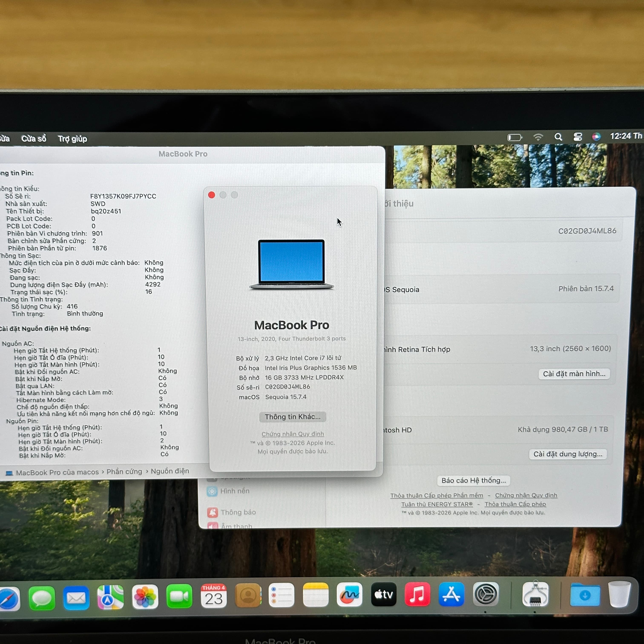
Task: Open the Cửa sổ menu
Action: point(34,139)
